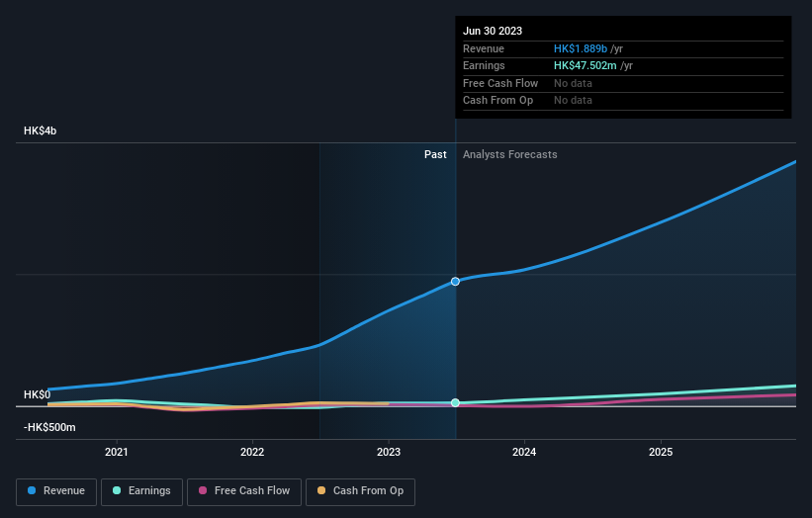Click the -HK$500m y-axis label
This screenshot has height=518, width=812.
point(49,427)
